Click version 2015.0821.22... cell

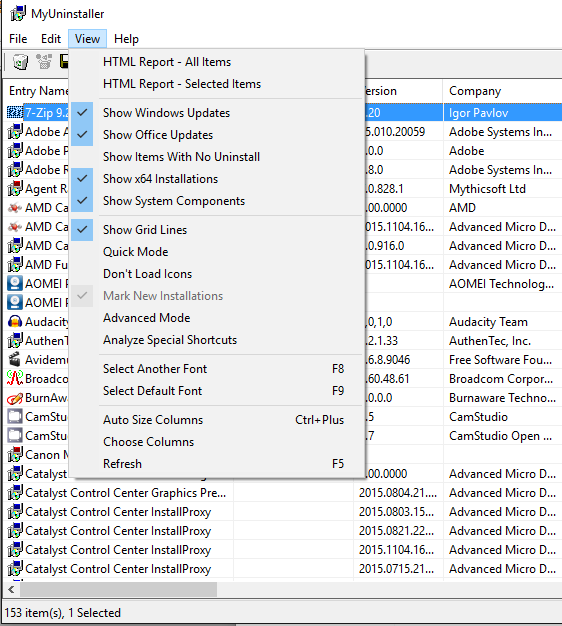[x=398, y=531]
